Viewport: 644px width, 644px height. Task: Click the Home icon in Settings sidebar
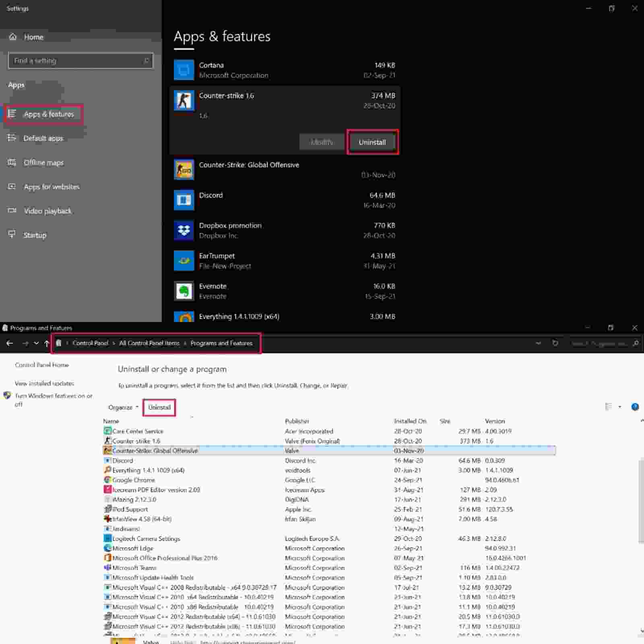pyautogui.click(x=13, y=37)
